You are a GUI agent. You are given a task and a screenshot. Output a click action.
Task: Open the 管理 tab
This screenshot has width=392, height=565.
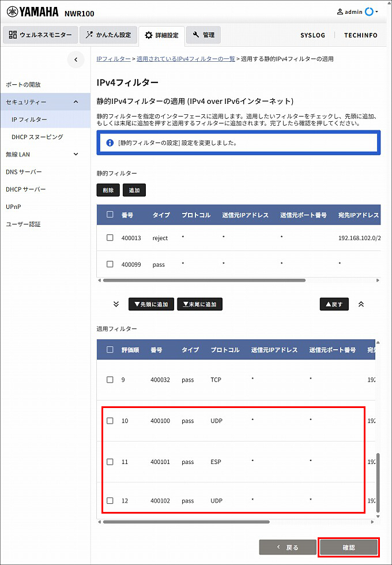coord(203,35)
